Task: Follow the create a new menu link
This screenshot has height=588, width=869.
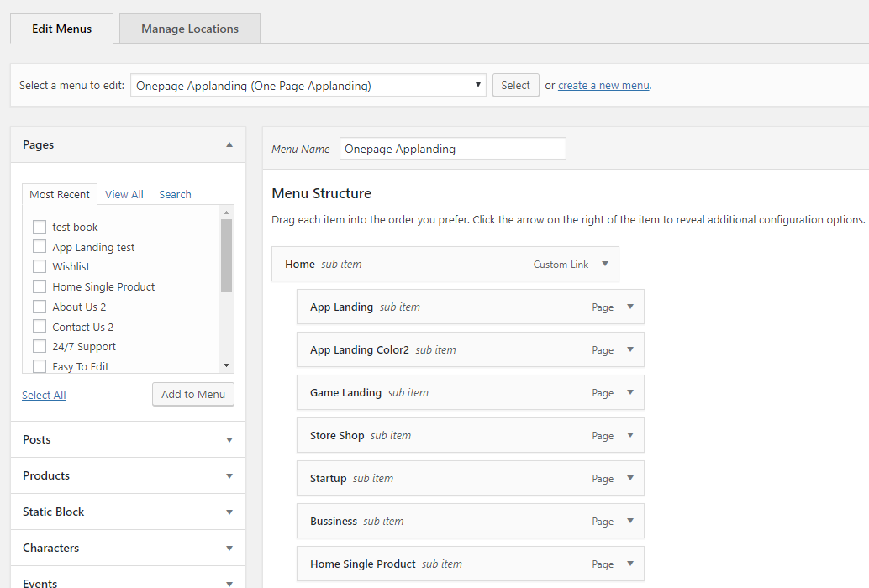Action: (x=603, y=86)
